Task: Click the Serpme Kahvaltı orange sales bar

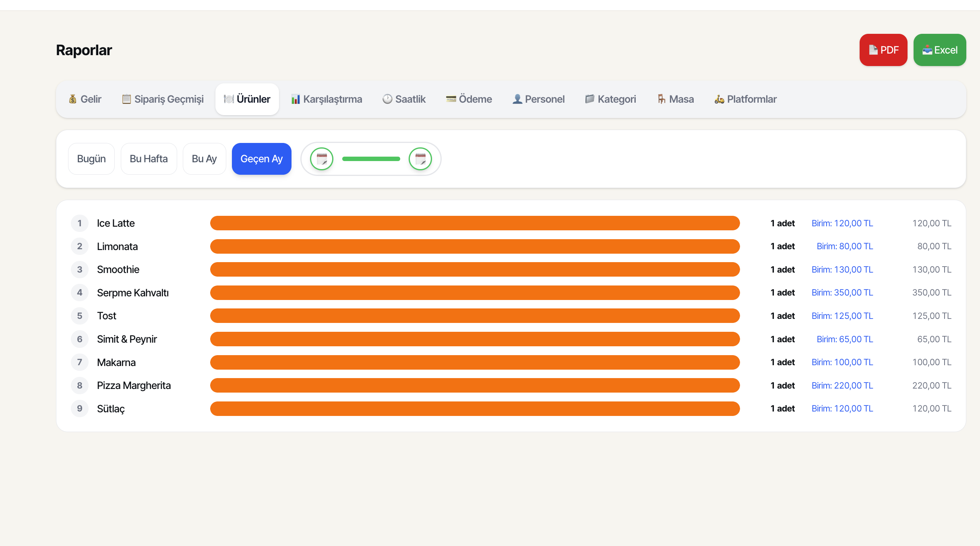Action: click(475, 293)
